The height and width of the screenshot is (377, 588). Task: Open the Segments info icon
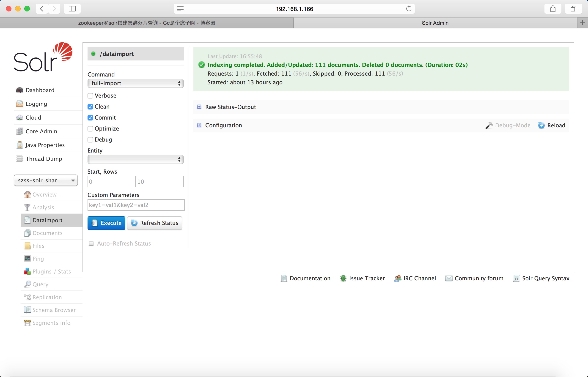click(27, 323)
